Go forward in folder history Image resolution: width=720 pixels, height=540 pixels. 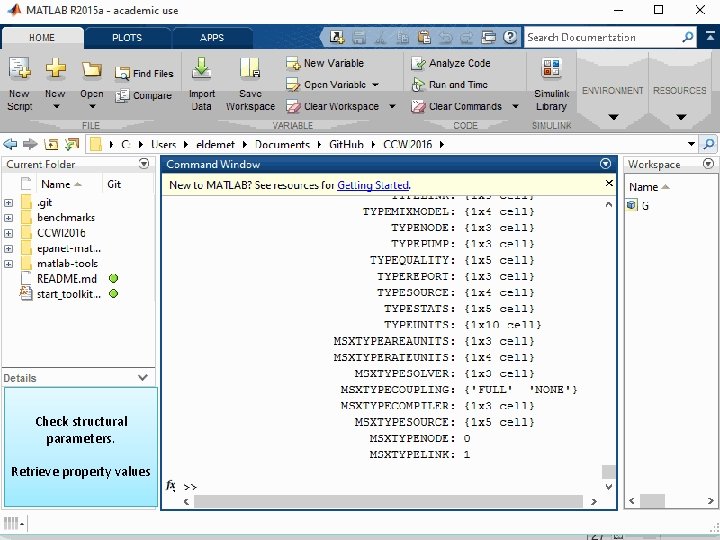pyautogui.click(x=30, y=144)
